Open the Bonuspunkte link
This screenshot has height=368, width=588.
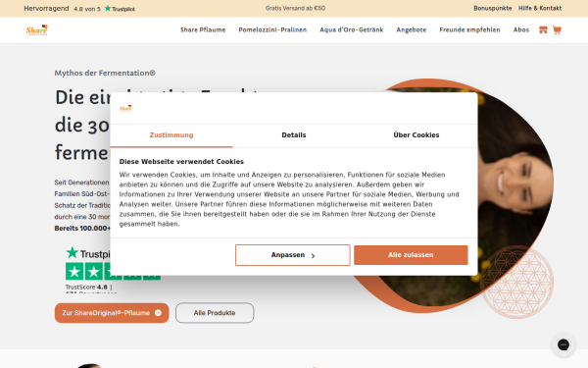click(x=492, y=8)
